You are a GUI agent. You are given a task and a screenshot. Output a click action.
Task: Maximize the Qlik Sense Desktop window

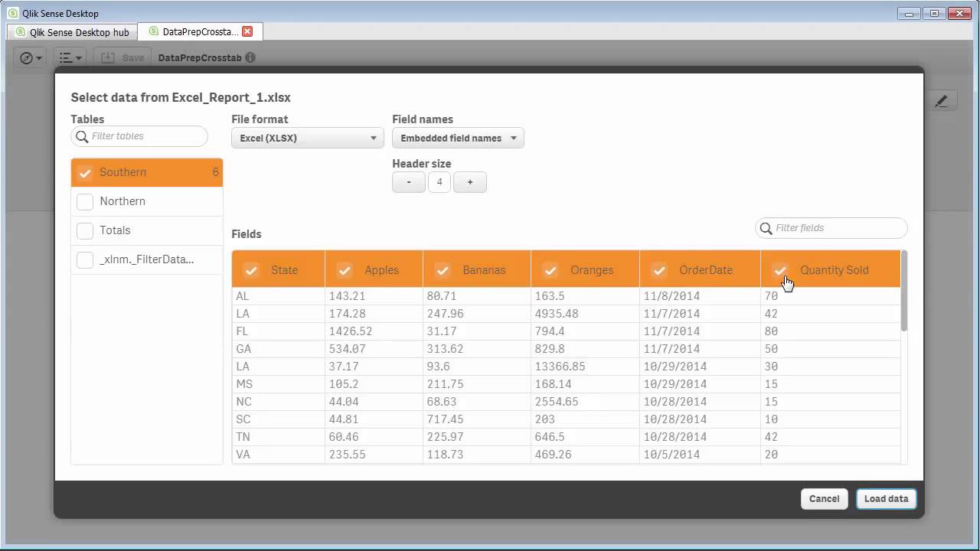tap(934, 13)
